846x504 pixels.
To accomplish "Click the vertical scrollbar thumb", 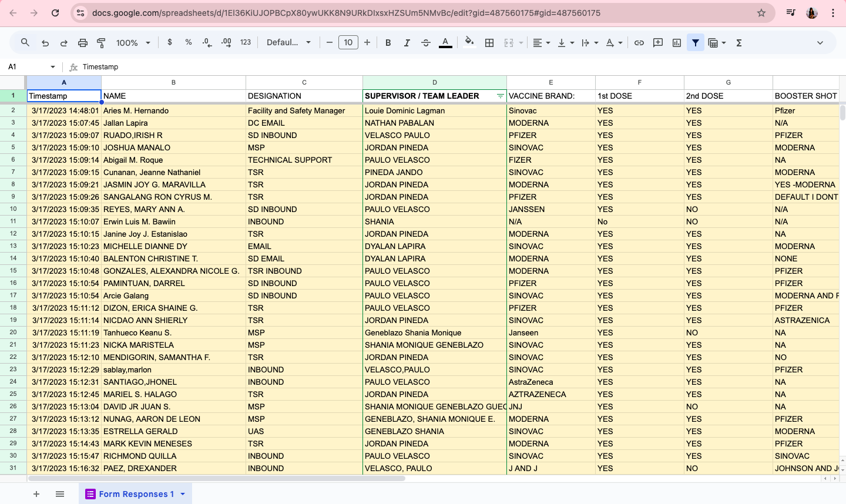I will click(x=842, y=112).
